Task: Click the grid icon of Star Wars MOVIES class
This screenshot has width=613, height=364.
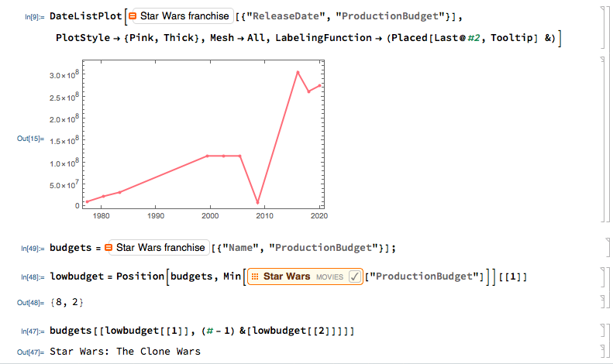Action: [x=255, y=276]
